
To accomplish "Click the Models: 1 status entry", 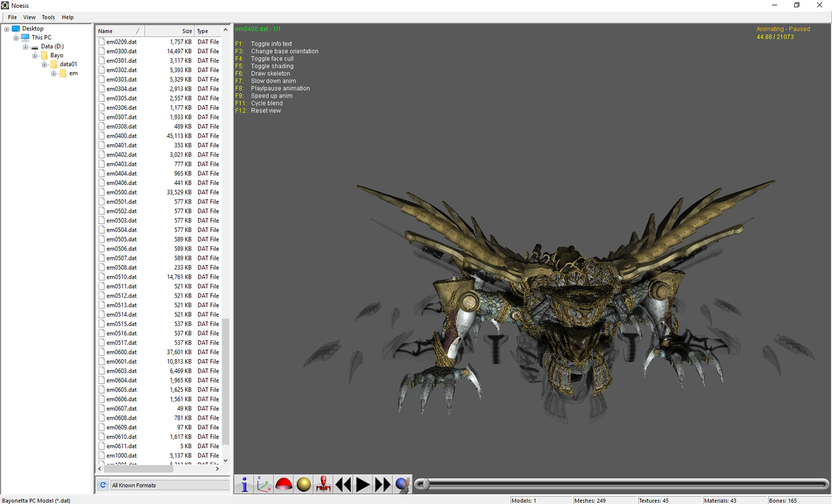I will 525,501.
